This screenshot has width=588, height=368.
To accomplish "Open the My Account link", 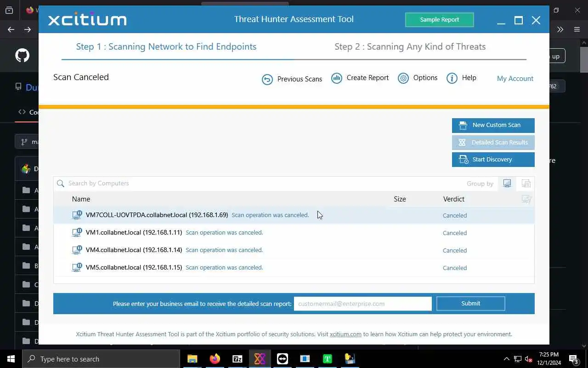I will pos(515,79).
